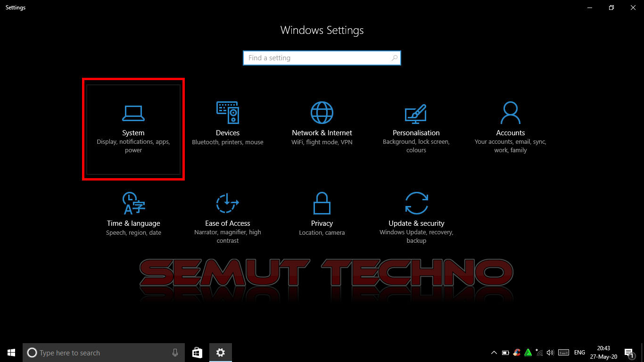Click the battery status tray icon
The height and width of the screenshot is (362, 644).
coord(505,353)
